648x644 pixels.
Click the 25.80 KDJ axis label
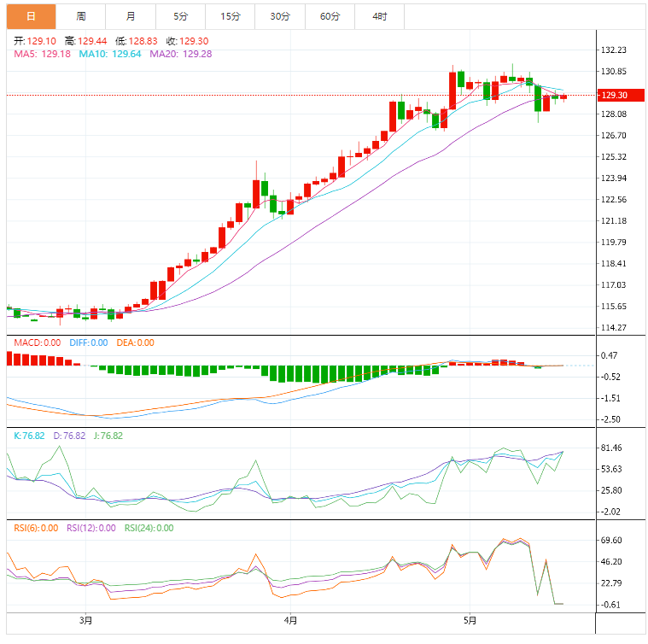coord(611,490)
